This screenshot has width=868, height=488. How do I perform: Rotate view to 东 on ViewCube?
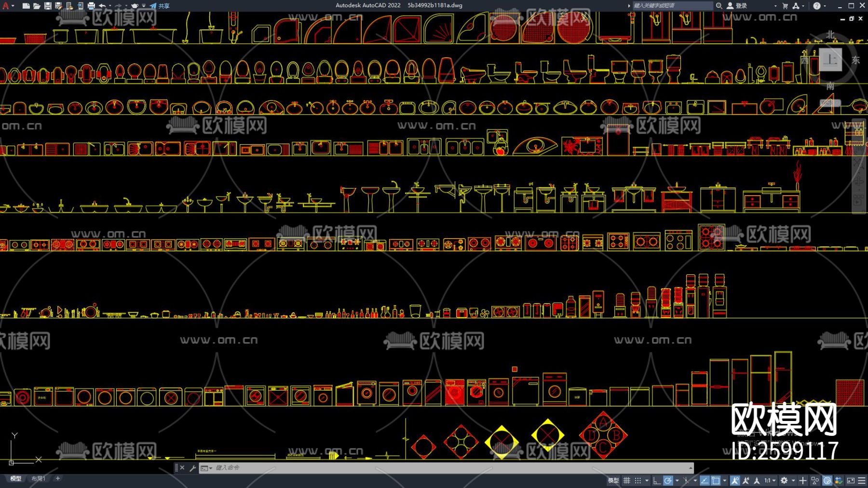point(856,60)
